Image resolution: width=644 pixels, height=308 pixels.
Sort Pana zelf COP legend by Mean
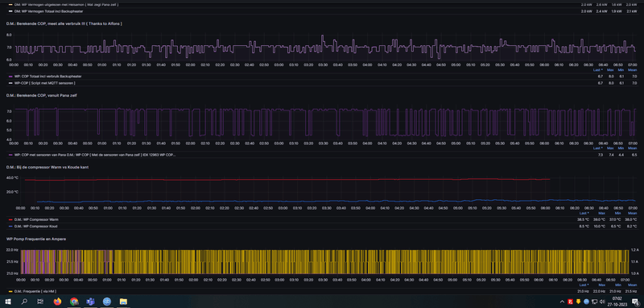point(632,148)
